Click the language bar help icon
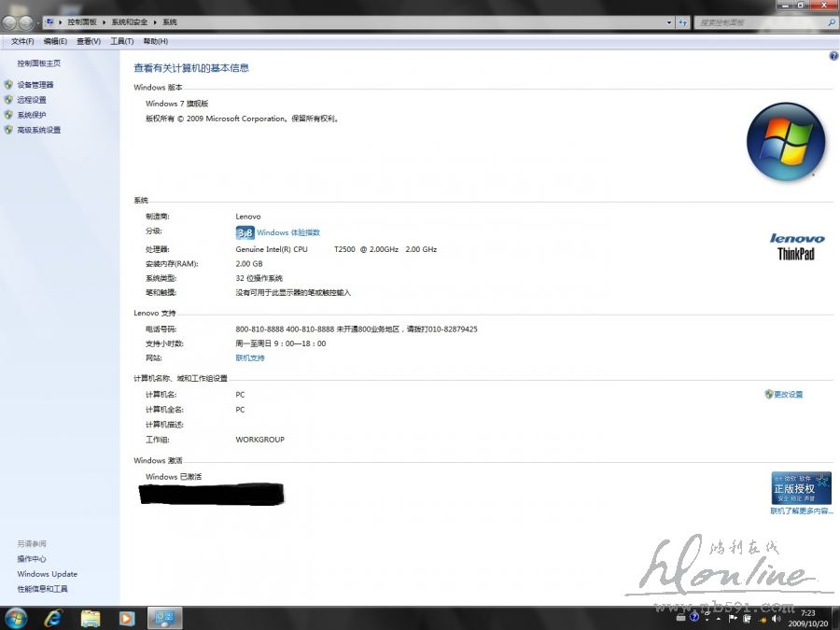The height and width of the screenshot is (630, 840). pyautogui.click(x=694, y=617)
